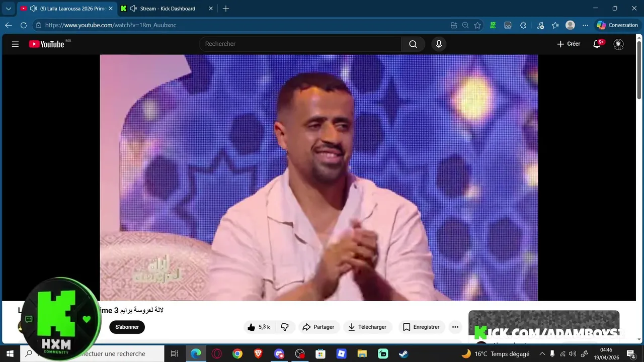Open YouTube account avatar menu
Viewport: 644px width, 362px height.
(619, 44)
